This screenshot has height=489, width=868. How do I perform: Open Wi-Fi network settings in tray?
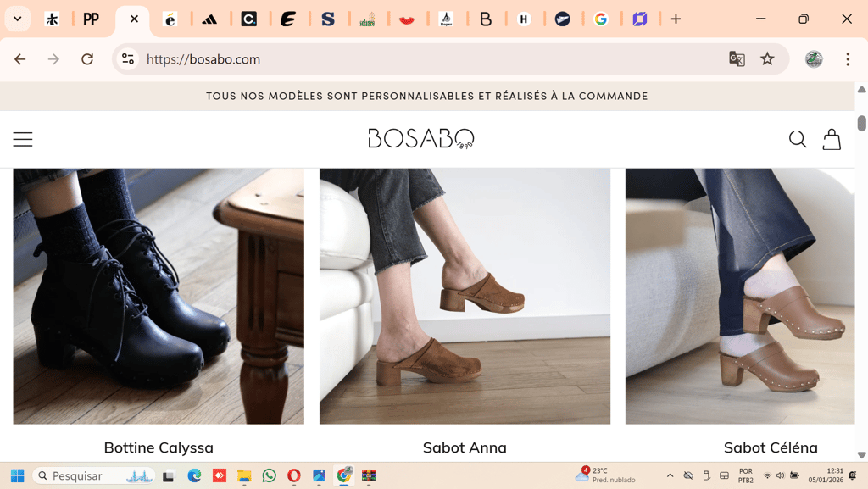click(767, 475)
